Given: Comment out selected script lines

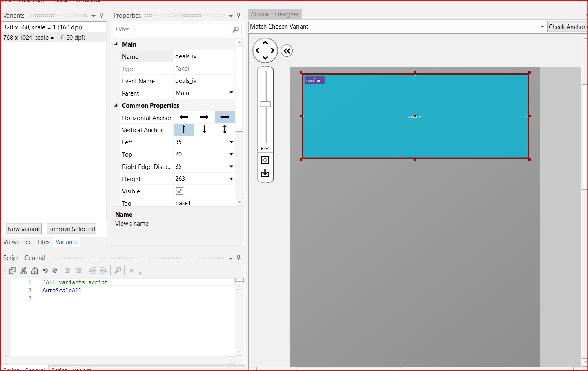Looking at the screenshot, I should point(67,271).
